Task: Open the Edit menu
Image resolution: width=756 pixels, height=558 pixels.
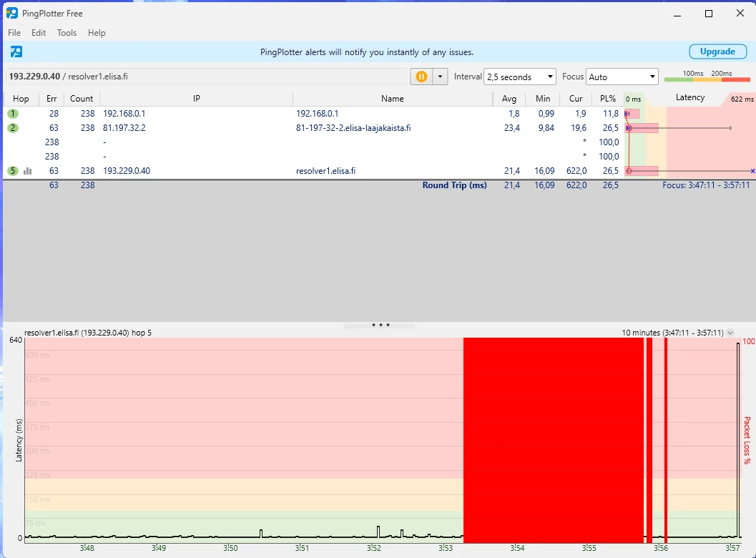Action: pyautogui.click(x=39, y=33)
